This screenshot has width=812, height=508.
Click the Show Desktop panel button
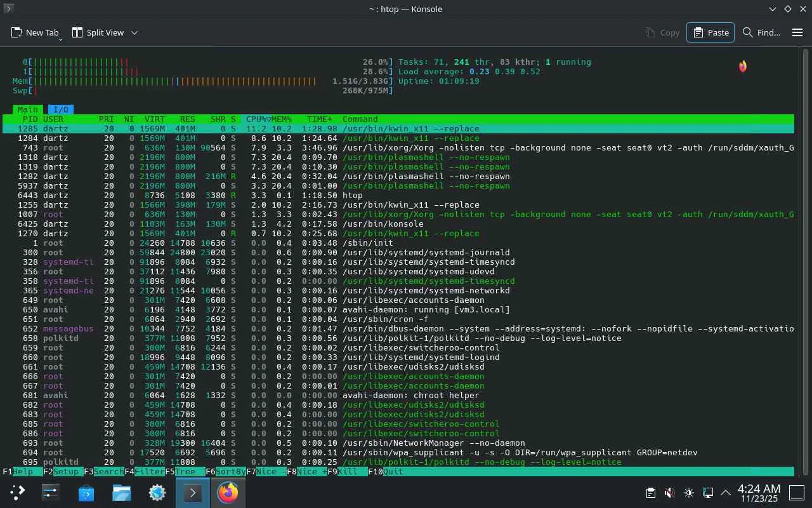click(x=797, y=492)
